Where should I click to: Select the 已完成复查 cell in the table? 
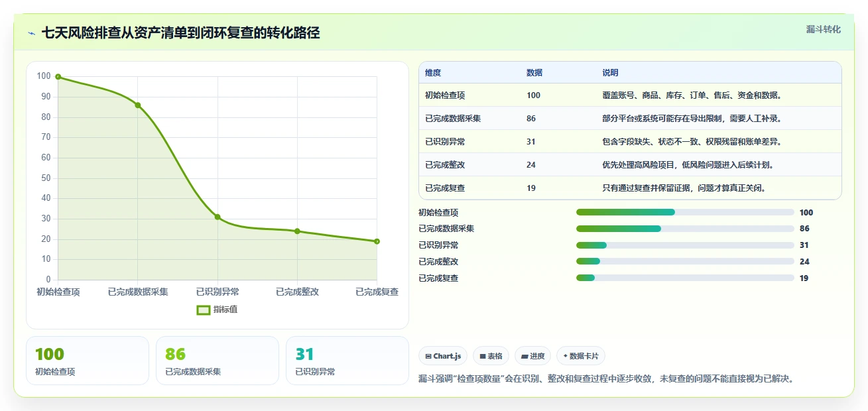(x=445, y=188)
